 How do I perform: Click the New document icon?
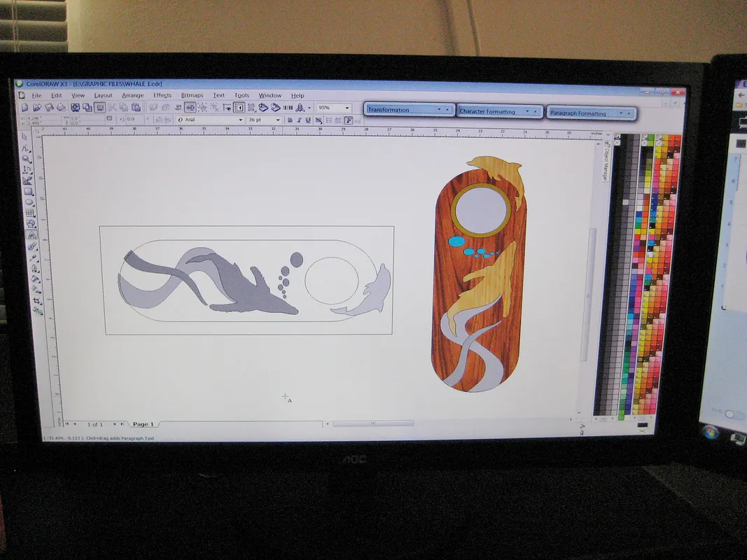coord(25,107)
